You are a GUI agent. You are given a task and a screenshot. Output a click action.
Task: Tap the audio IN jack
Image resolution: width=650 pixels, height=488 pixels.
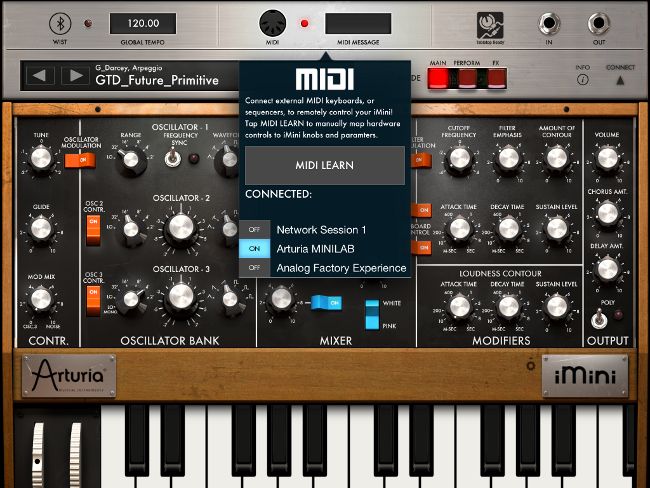pos(549,23)
